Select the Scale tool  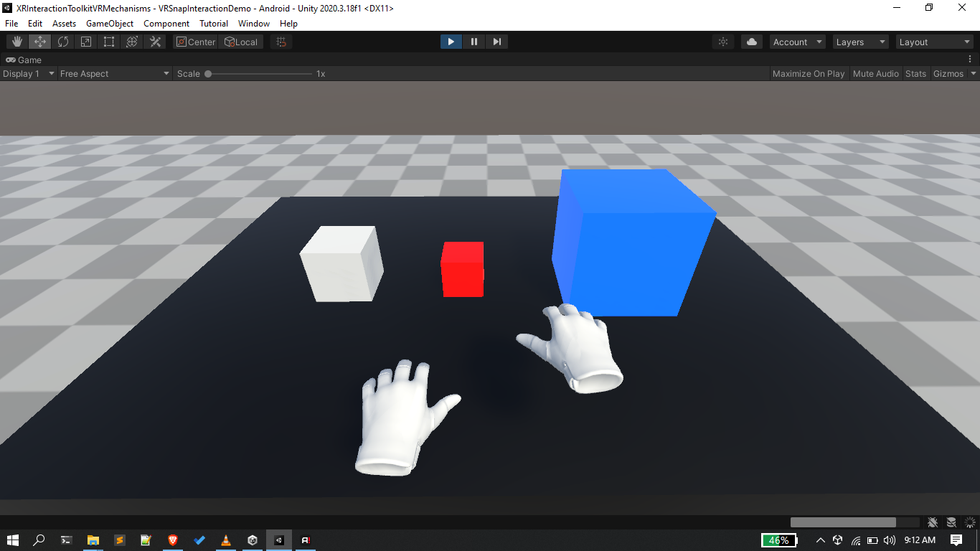[86, 42]
